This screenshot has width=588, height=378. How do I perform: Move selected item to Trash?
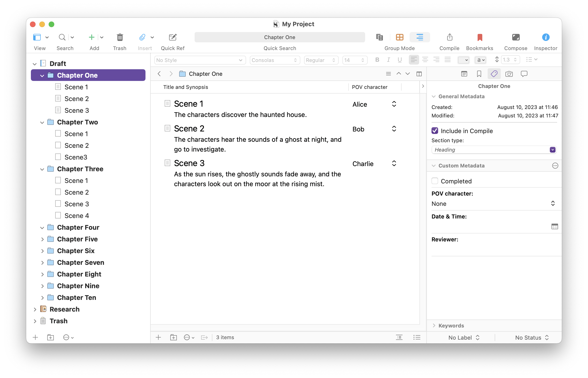[120, 37]
